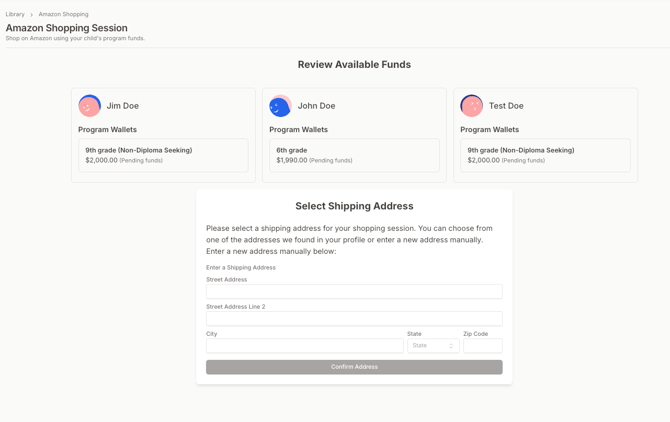Select the City input box
Screen dimensions: 670x422
(304, 346)
